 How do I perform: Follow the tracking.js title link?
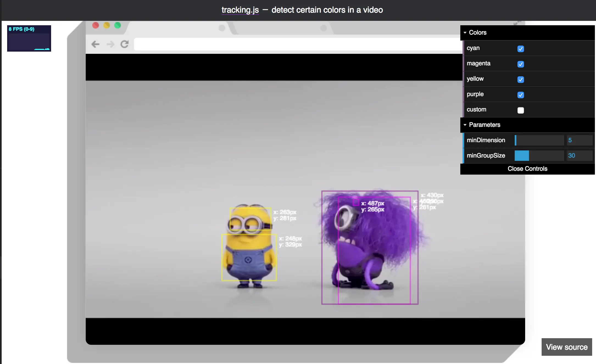[x=240, y=10]
